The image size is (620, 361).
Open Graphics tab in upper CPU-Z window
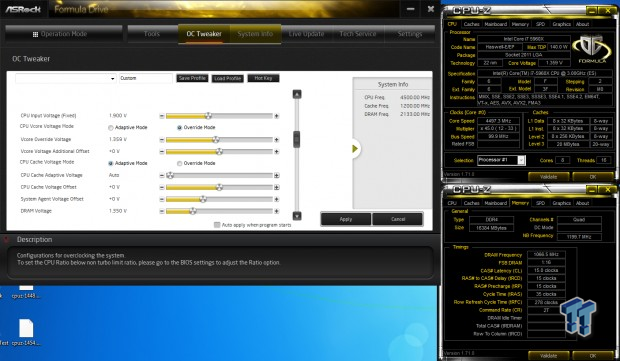click(x=561, y=24)
